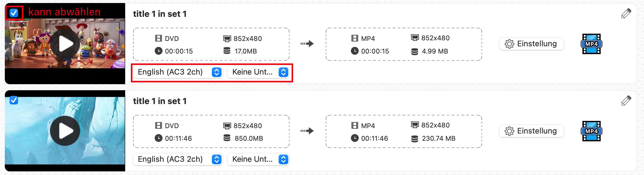This screenshot has height=175, width=644.
Task: Deselect the second title's checkbox
Action: (x=14, y=100)
